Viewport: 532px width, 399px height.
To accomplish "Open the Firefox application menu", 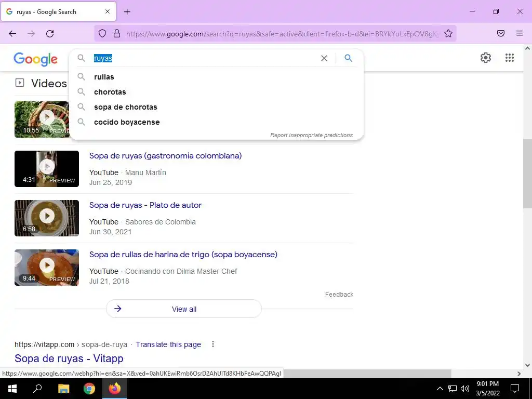I will point(520,33).
